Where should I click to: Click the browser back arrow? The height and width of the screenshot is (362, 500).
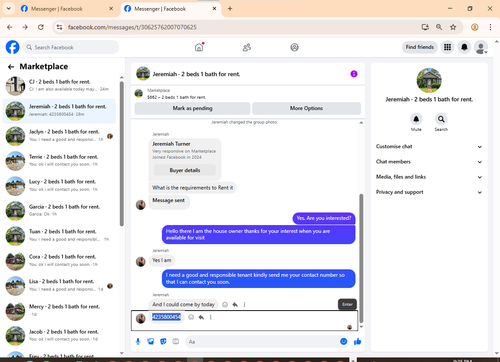click(10, 27)
